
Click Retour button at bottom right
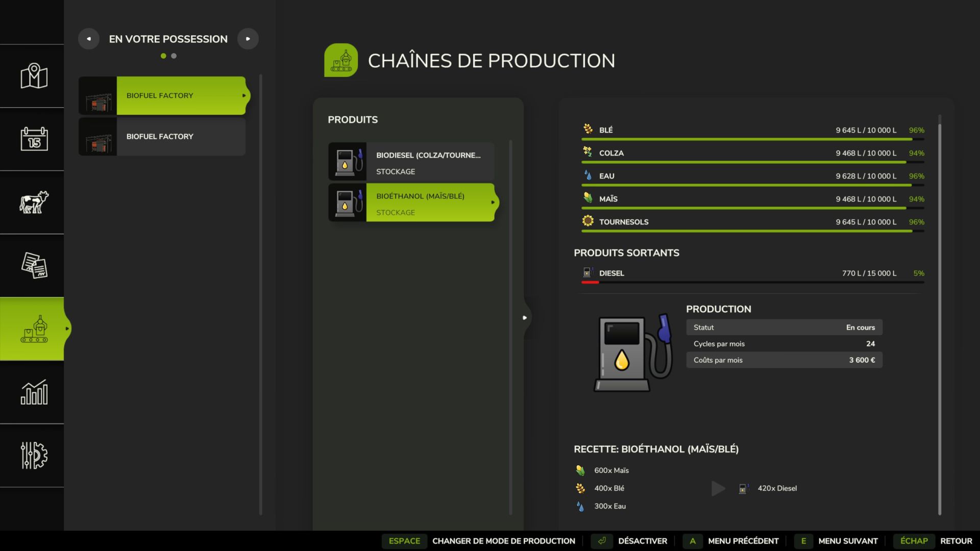click(x=955, y=541)
